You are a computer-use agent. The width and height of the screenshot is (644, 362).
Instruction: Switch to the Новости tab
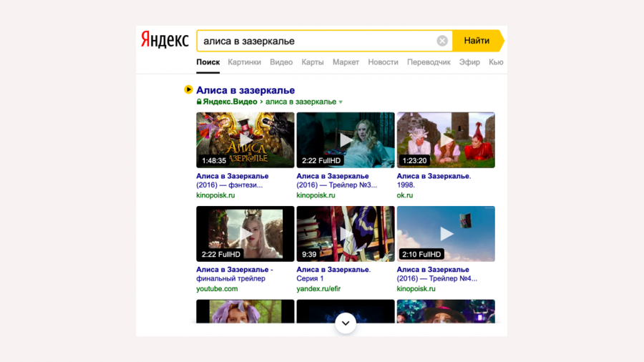[x=384, y=62]
